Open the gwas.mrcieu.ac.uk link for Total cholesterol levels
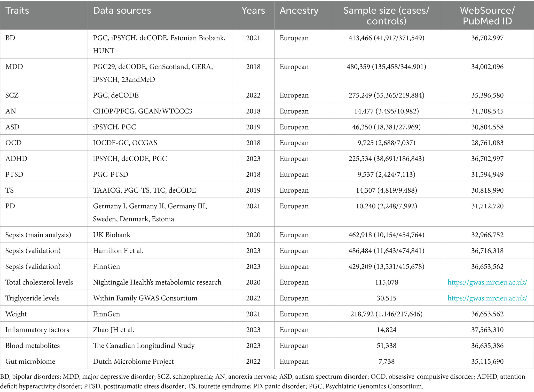The width and height of the screenshot is (534, 392). (x=487, y=282)
